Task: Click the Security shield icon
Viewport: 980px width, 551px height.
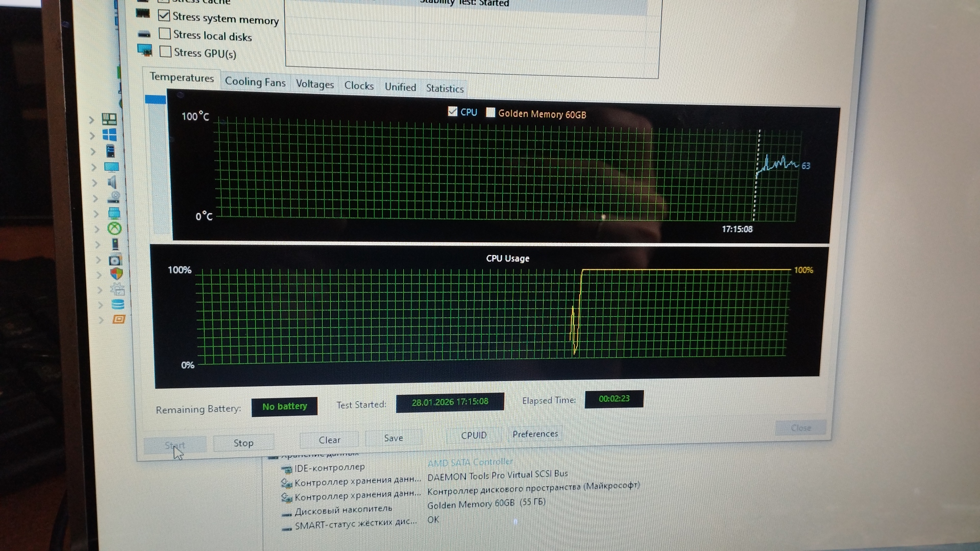Action: [x=116, y=274]
